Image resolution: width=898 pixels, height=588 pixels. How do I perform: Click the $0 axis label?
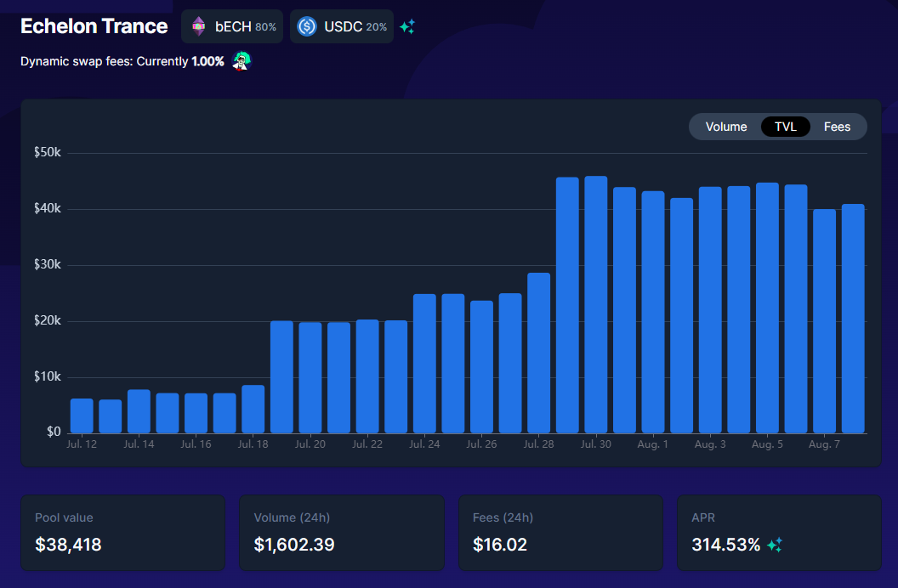click(x=54, y=432)
